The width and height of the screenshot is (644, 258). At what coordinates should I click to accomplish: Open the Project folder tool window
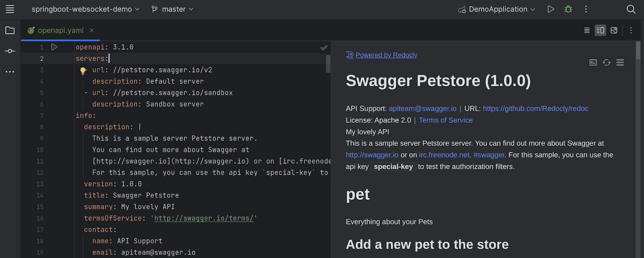pyautogui.click(x=10, y=31)
